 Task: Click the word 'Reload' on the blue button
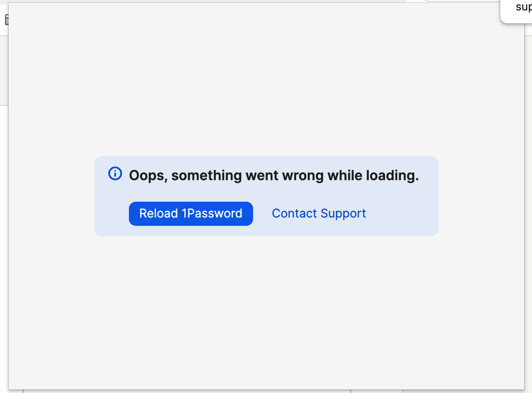pyautogui.click(x=159, y=214)
